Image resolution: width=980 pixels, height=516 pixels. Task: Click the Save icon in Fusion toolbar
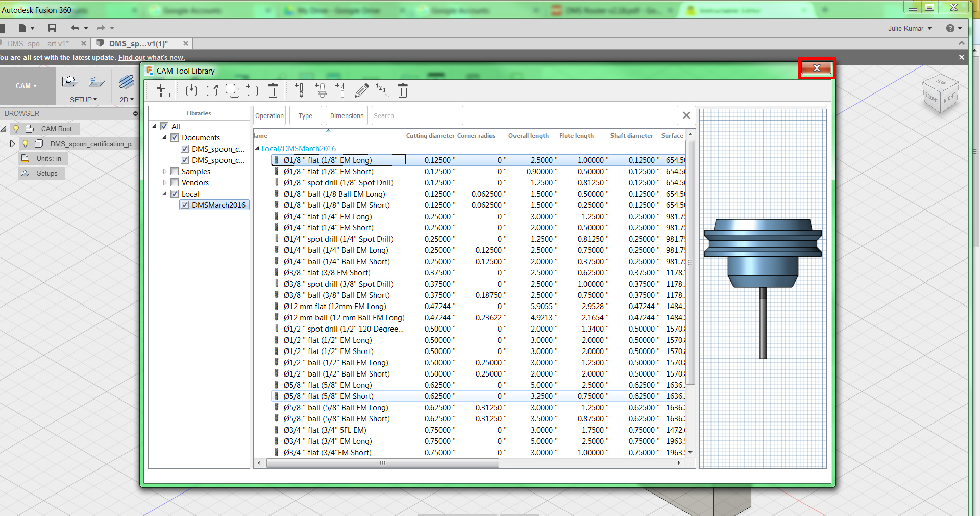(x=52, y=28)
